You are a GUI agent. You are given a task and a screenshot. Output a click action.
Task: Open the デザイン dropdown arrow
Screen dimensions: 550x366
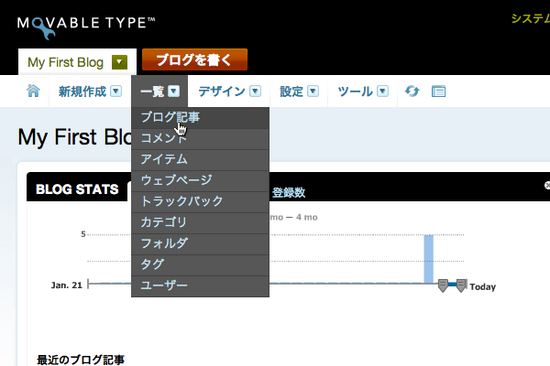(255, 91)
